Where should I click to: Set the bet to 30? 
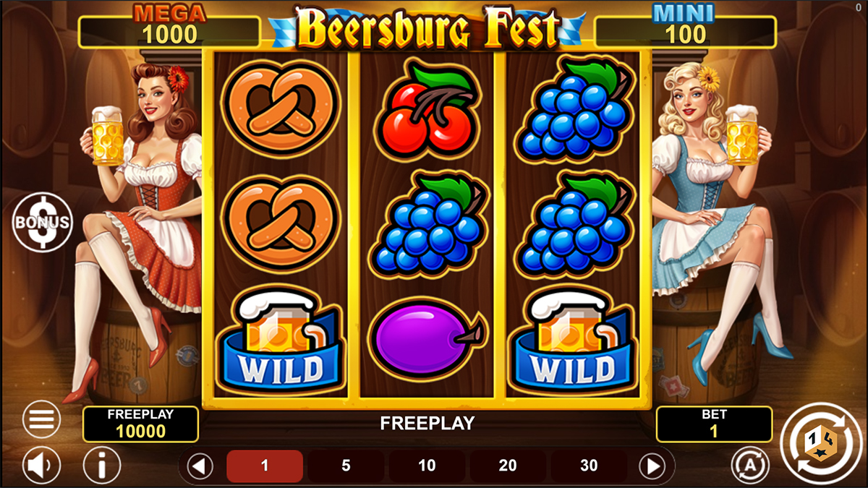pos(589,466)
